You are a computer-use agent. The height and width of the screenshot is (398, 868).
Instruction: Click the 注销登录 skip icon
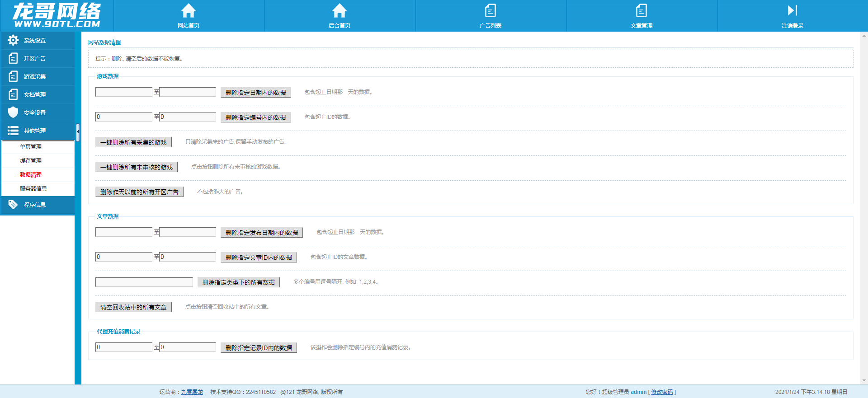[x=793, y=10]
